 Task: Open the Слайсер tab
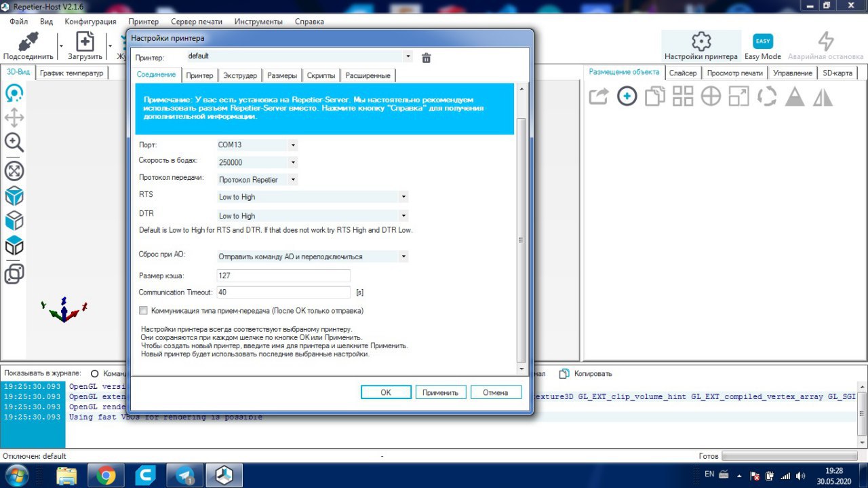pos(682,73)
